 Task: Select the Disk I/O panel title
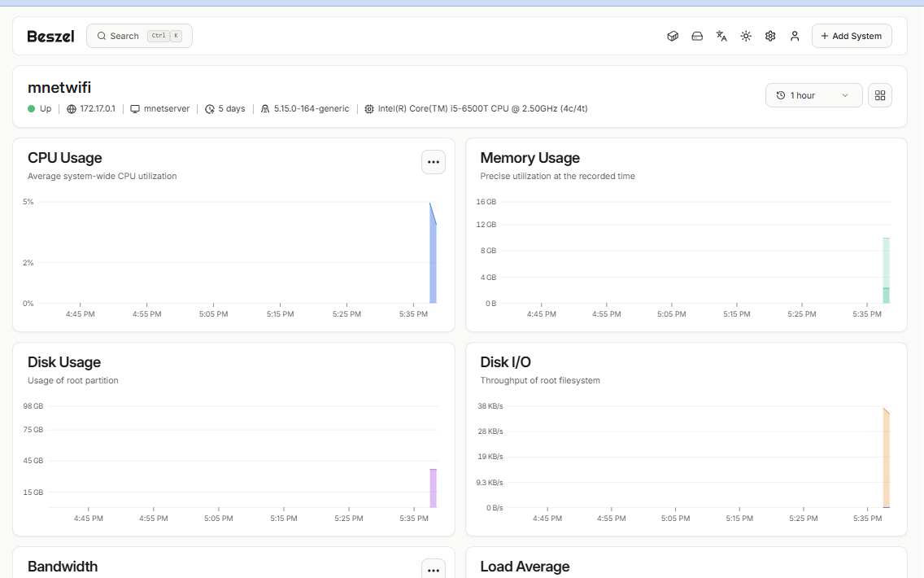pos(506,362)
